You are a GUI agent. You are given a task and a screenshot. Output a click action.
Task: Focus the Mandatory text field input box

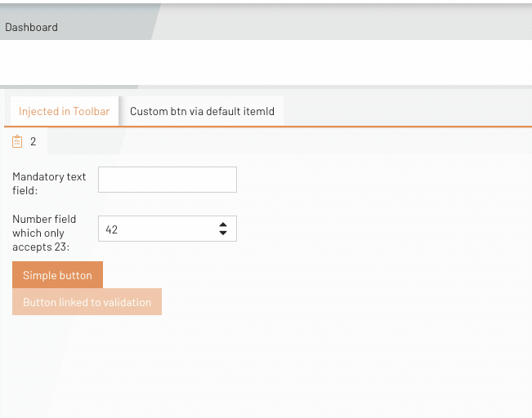pos(167,180)
